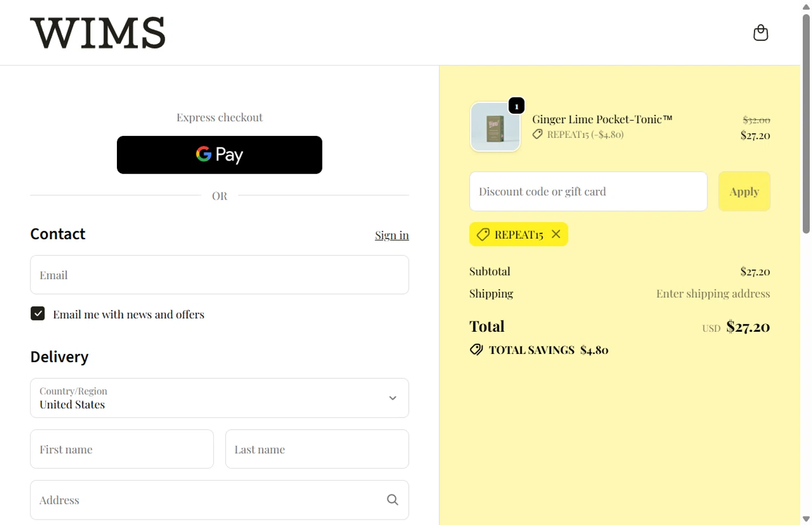Click the WIMS store logo
The image size is (812, 525).
[x=97, y=32]
